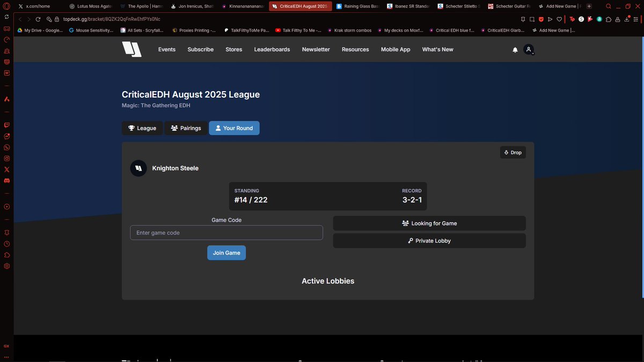The width and height of the screenshot is (644, 362).
Task: Open the Mobile App link
Action: click(396, 49)
